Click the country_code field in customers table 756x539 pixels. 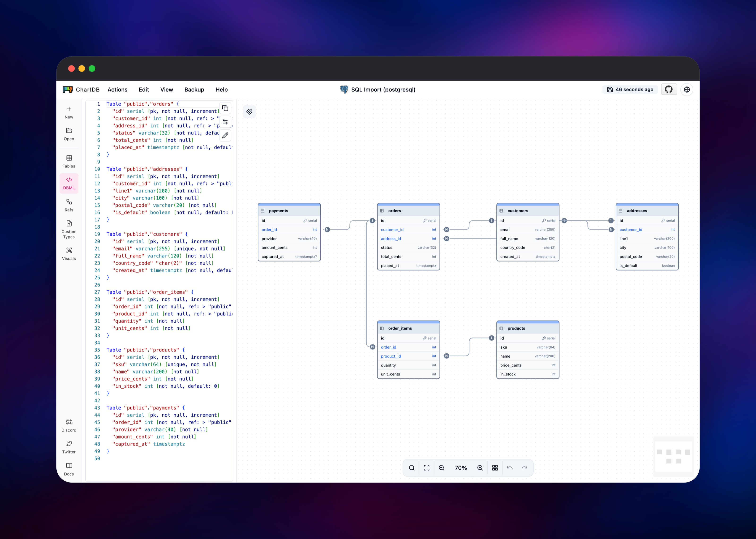point(528,247)
